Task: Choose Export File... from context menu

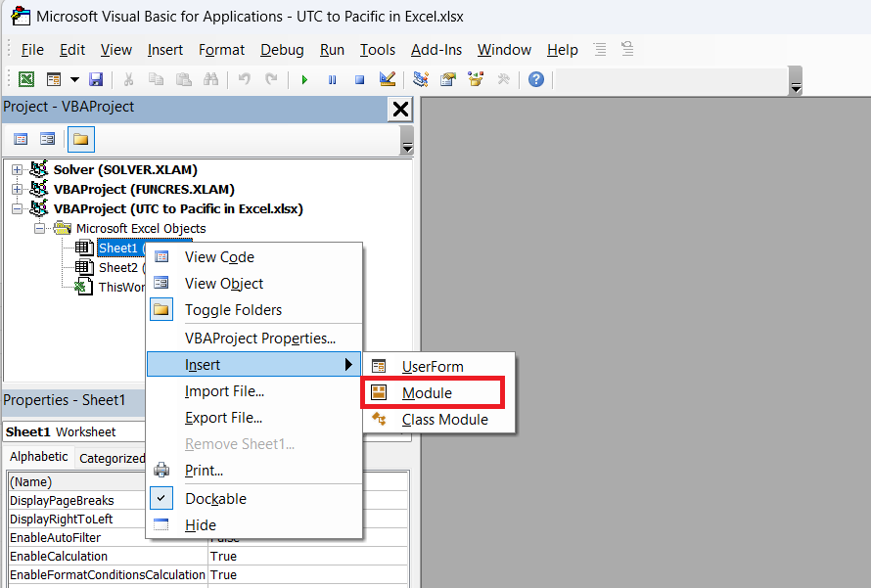Action: pyautogui.click(x=254, y=418)
